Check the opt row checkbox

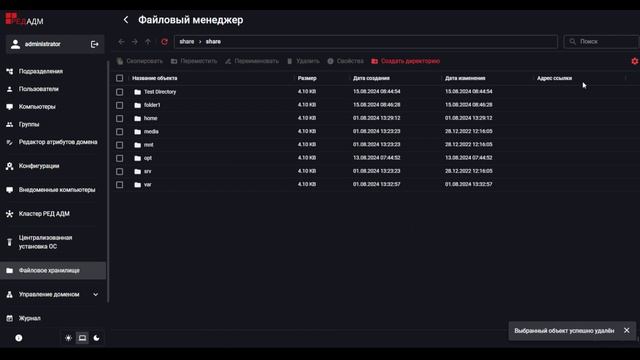pos(120,158)
